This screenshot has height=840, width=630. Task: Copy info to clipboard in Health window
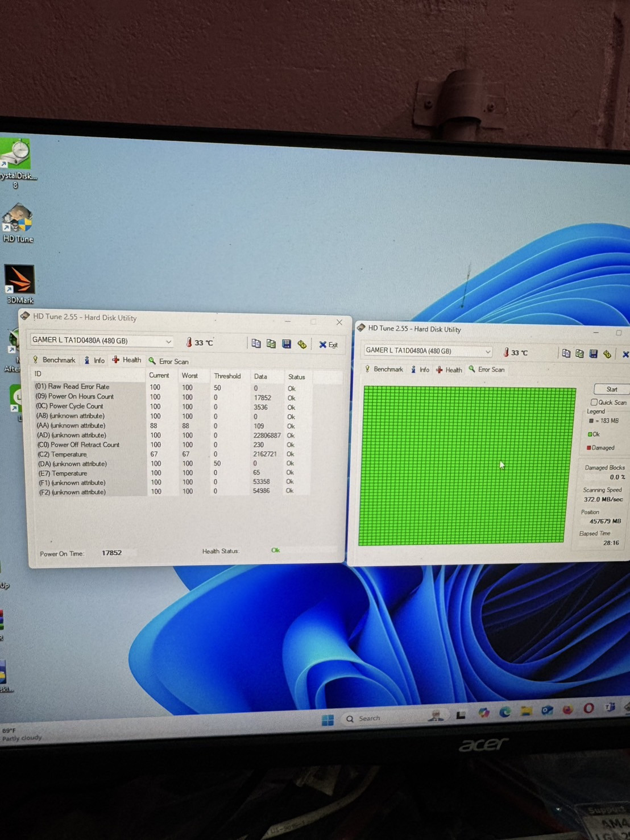pos(256,344)
